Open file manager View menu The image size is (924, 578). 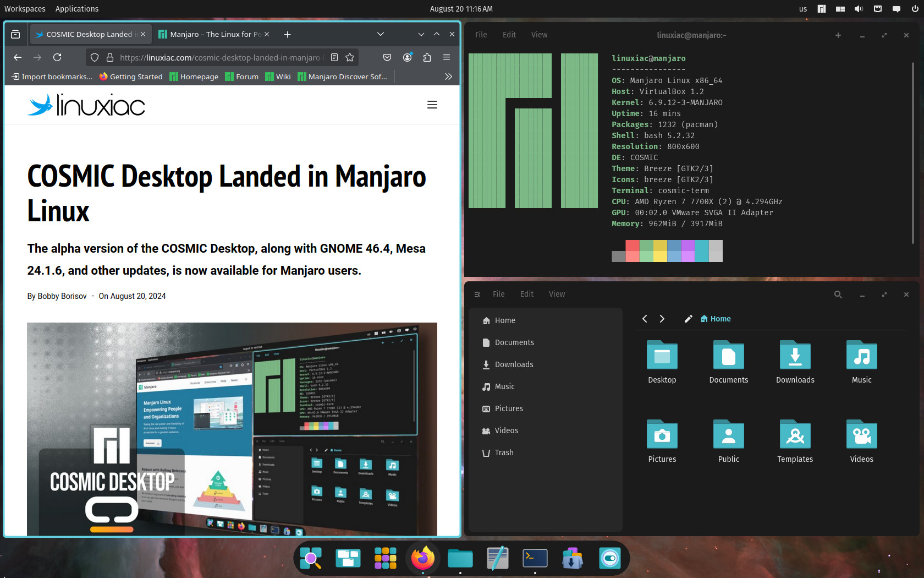pos(557,294)
